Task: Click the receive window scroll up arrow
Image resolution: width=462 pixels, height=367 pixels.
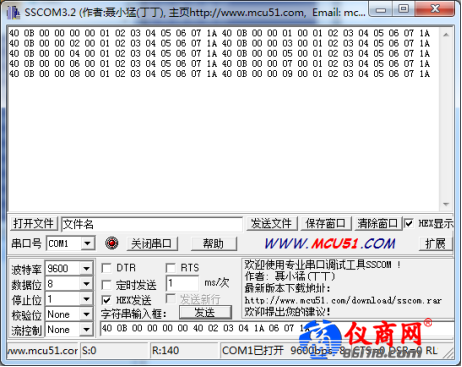Action: tap(446, 34)
